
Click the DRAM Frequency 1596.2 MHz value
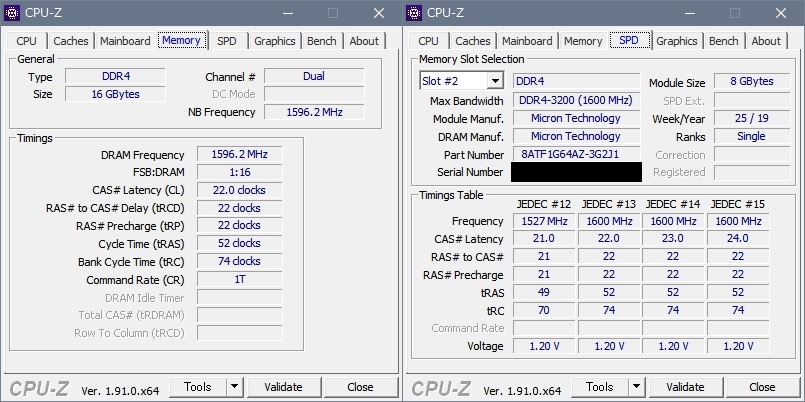click(239, 155)
